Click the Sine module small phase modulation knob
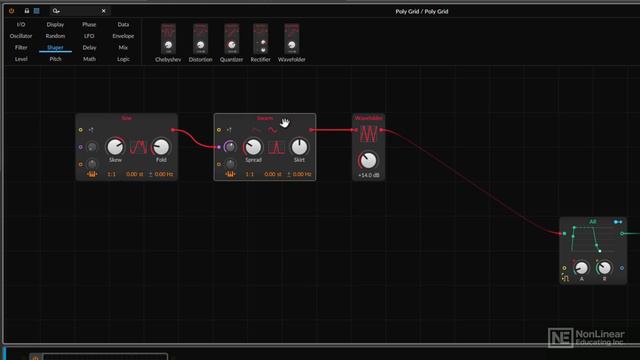The height and width of the screenshot is (360, 640). tap(92, 147)
